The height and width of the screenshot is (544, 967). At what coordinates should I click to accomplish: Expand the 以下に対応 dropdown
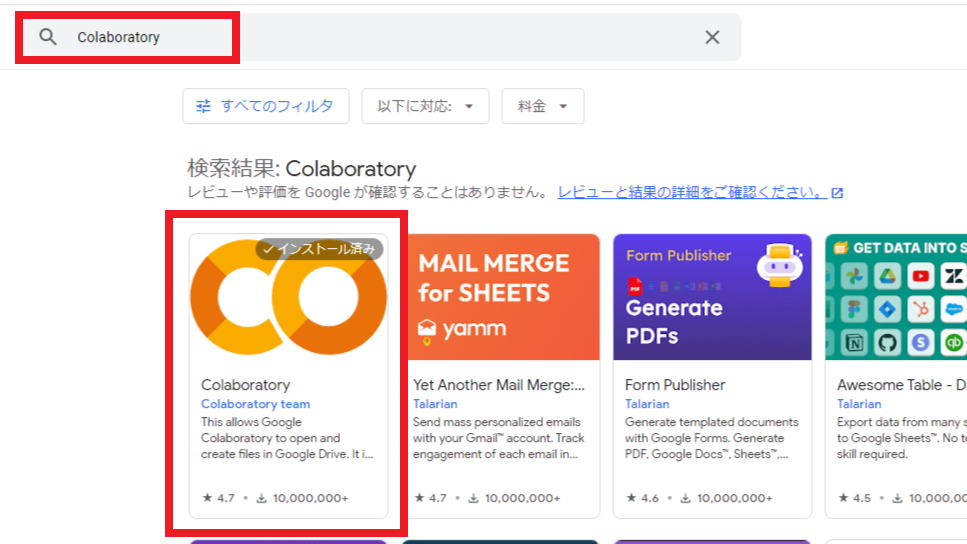tap(425, 106)
